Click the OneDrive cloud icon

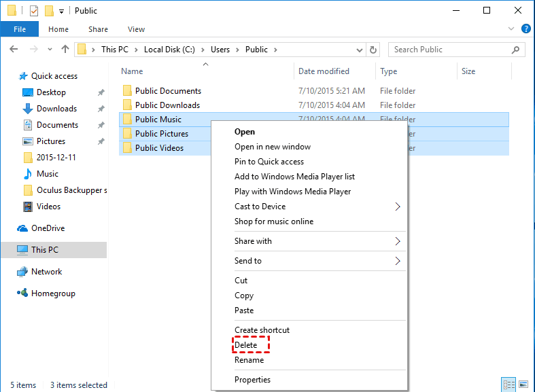pos(22,228)
